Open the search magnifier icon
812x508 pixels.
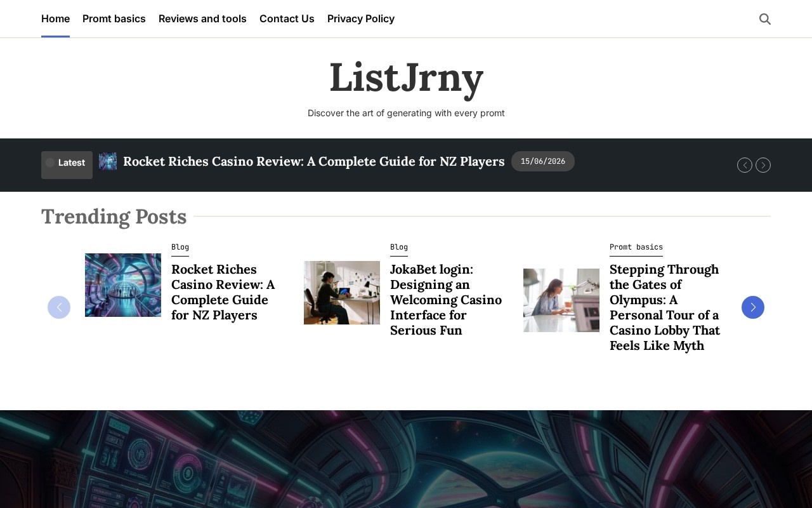click(x=765, y=19)
